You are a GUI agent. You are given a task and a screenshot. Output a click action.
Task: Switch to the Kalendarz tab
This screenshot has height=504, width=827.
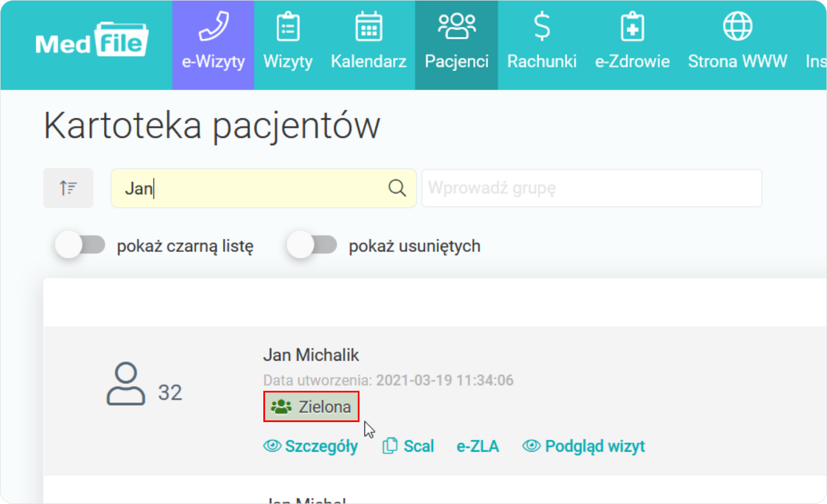(369, 45)
